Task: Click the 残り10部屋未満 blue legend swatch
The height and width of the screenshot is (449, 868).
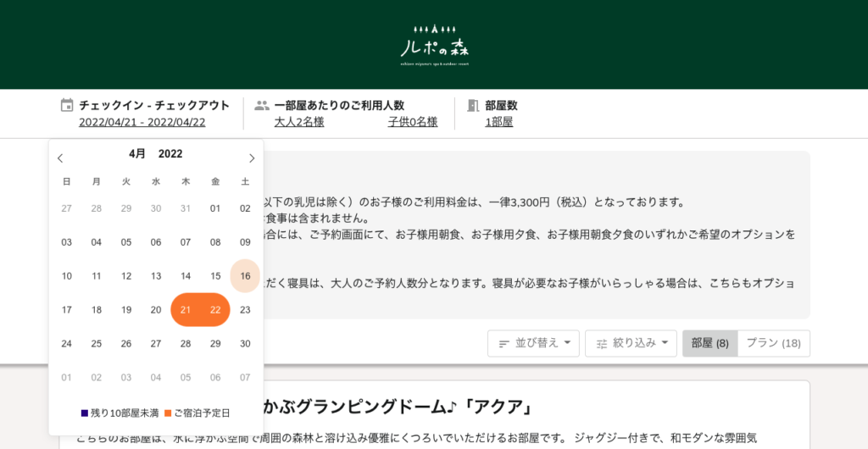Action: click(x=85, y=413)
